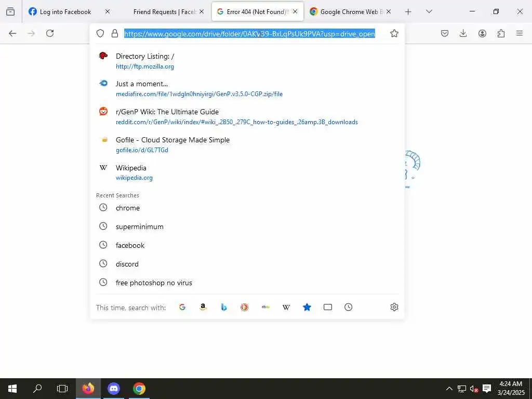532x399 pixels.
Task: Select recent search 'superminimum'
Action: pyautogui.click(x=247, y=227)
